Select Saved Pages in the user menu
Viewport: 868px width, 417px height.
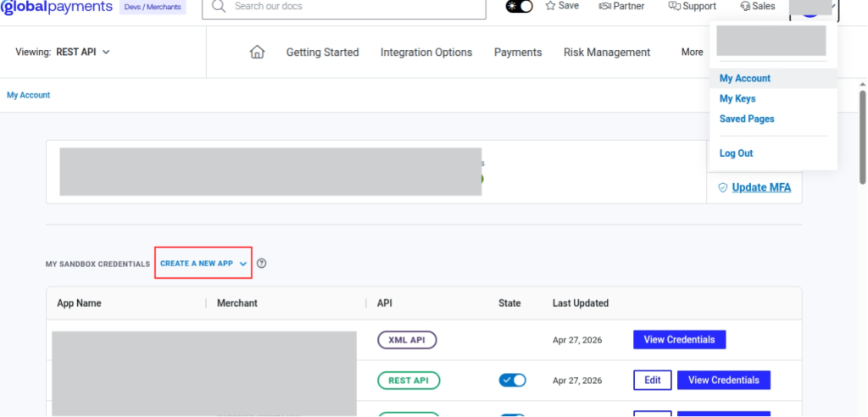tap(747, 119)
